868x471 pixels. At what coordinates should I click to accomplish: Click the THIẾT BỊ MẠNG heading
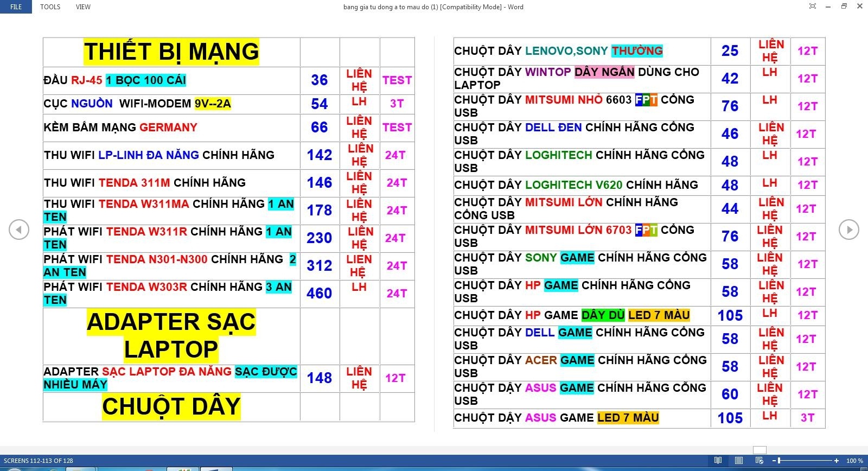pyautogui.click(x=171, y=52)
